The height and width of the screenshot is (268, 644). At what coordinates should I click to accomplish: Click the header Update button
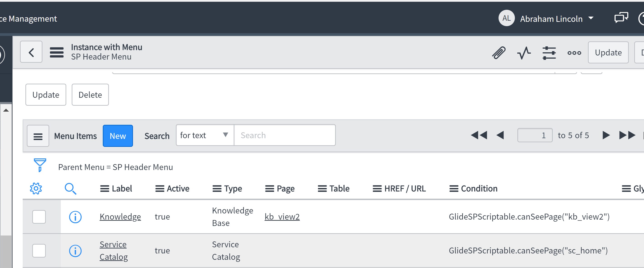point(608,53)
